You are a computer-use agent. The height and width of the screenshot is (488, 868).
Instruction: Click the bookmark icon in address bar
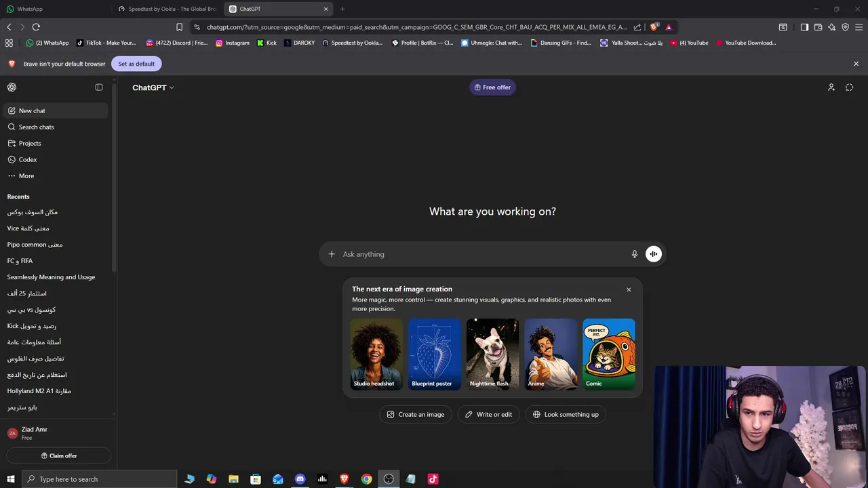pos(179,27)
